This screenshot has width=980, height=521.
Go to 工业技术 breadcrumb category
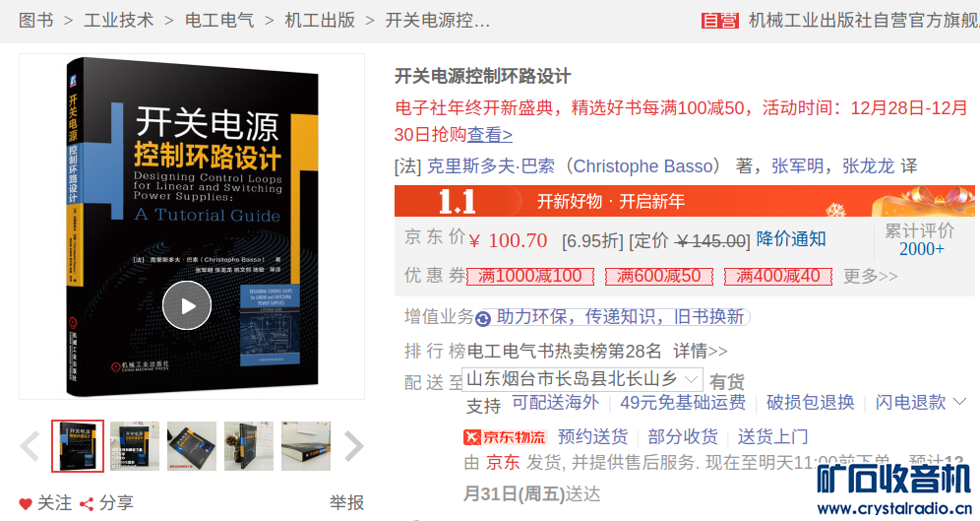[119, 21]
